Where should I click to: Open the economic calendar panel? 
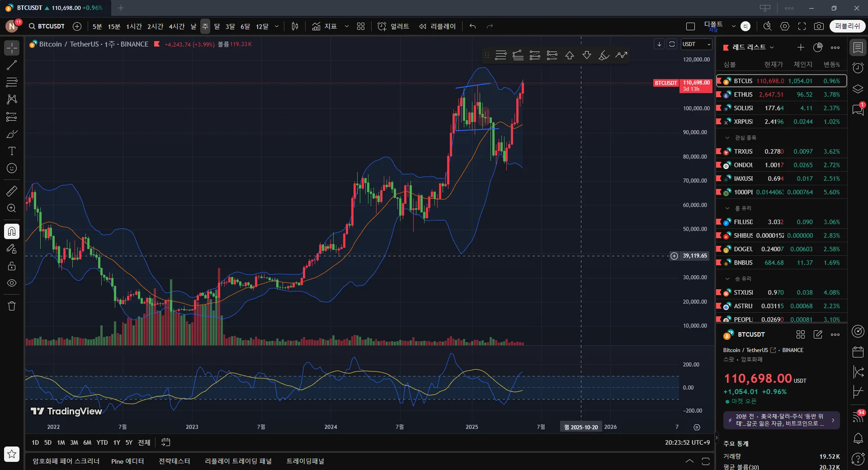[858, 352]
